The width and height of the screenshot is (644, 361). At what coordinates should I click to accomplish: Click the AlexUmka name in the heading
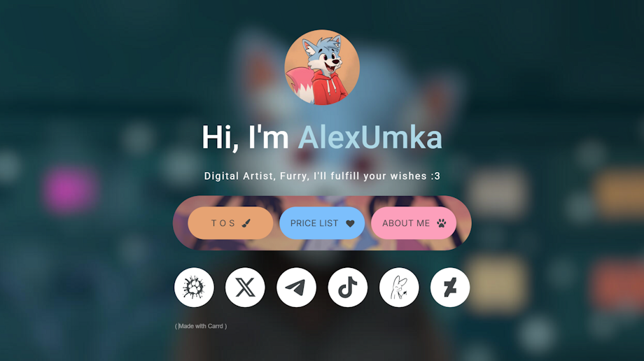pyautogui.click(x=370, y=137)
